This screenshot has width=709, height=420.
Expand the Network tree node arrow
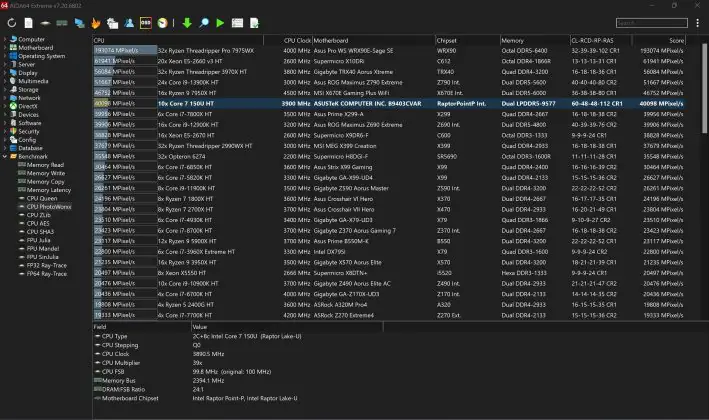[5, 98]
